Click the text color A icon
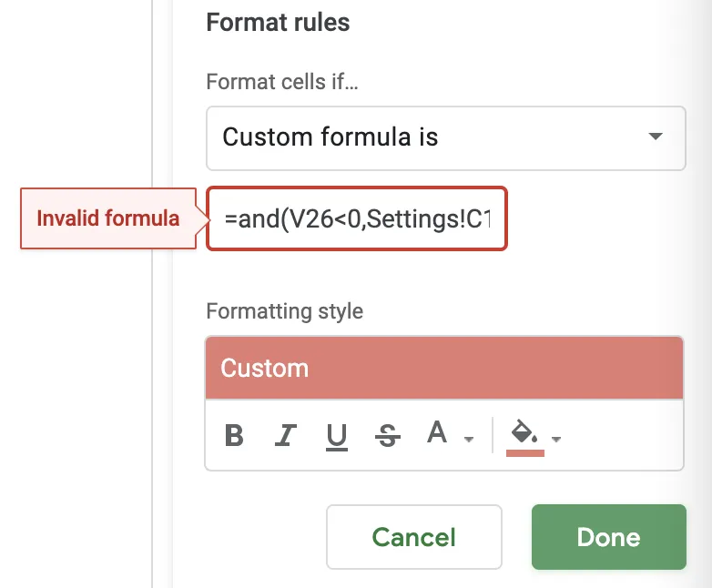Viewport: 712px width, 588px height. 438,434
